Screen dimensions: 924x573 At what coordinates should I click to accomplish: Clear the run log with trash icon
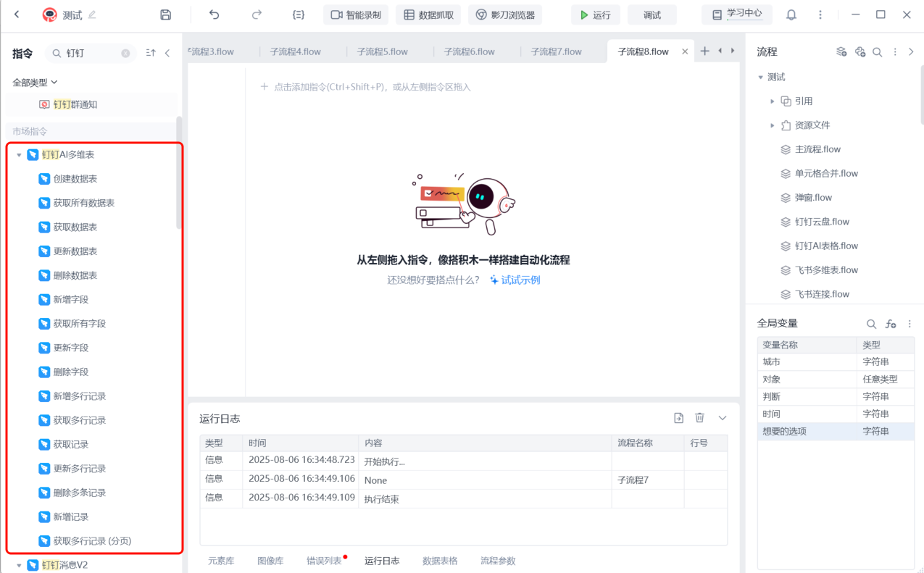pyautogui.click(x=699, y=417)
